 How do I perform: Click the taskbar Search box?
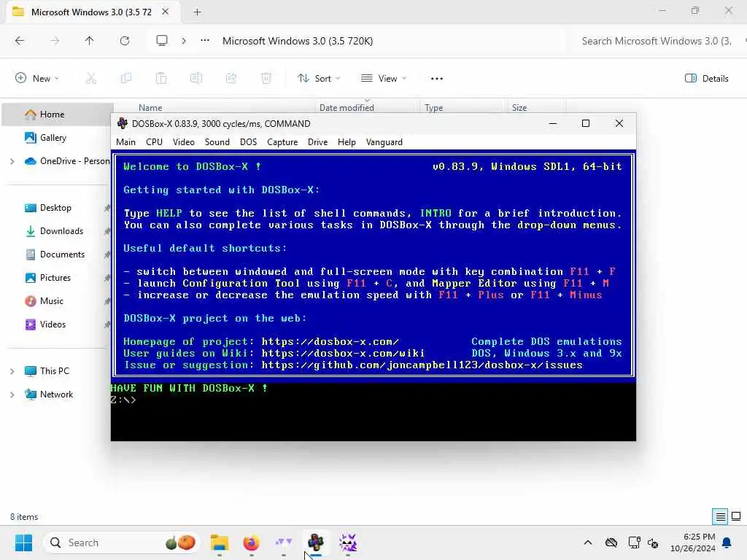(122, 542)
